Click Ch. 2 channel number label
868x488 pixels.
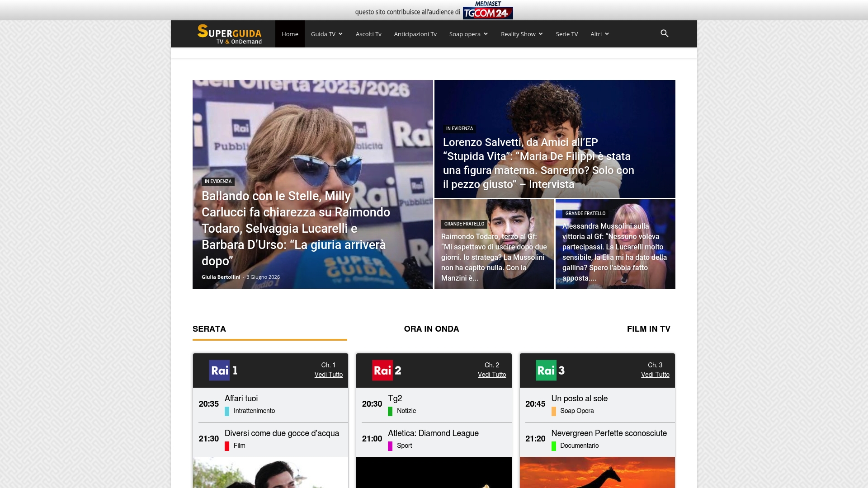492,365
